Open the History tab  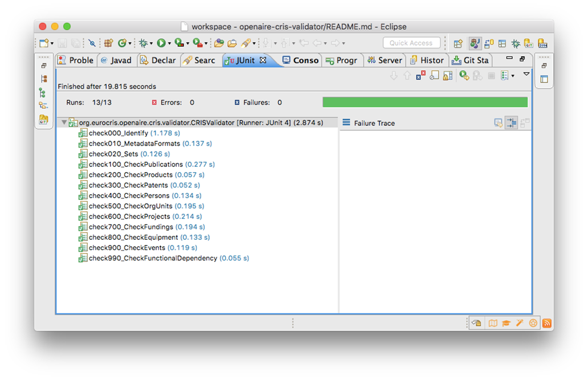(x=427, y=60)
